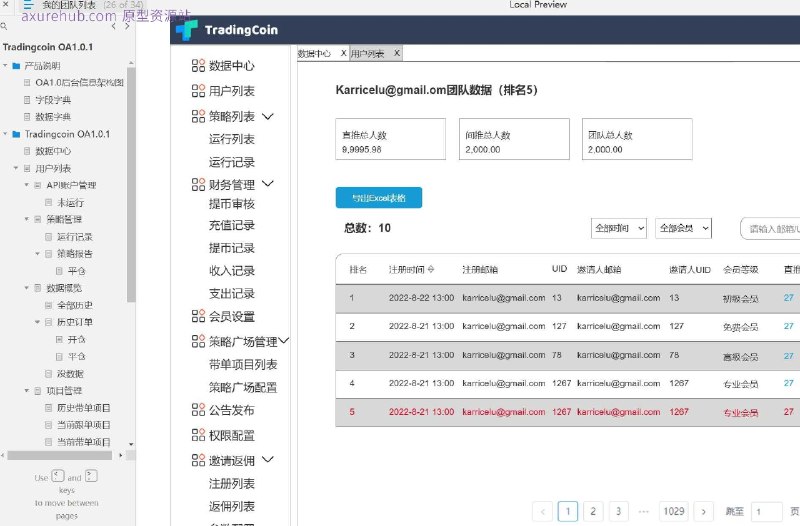The width and height of the screenshot is (800, 526).
Task: Sort by 注册时间 column arrow icon
Action: (x=431, y=269)
